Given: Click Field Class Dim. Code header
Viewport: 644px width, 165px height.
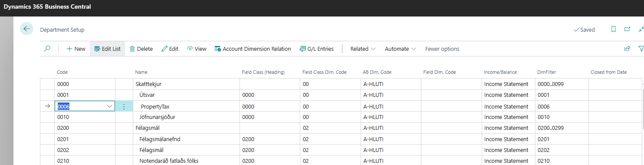Looking at the screenshot, I should [x=324, y=72].
